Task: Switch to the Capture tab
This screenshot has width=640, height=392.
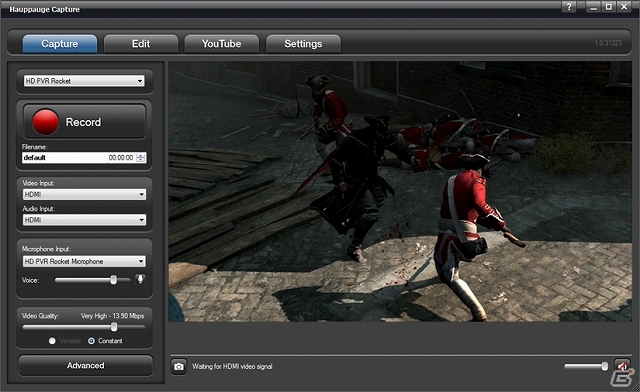Action: click(60, 44)
